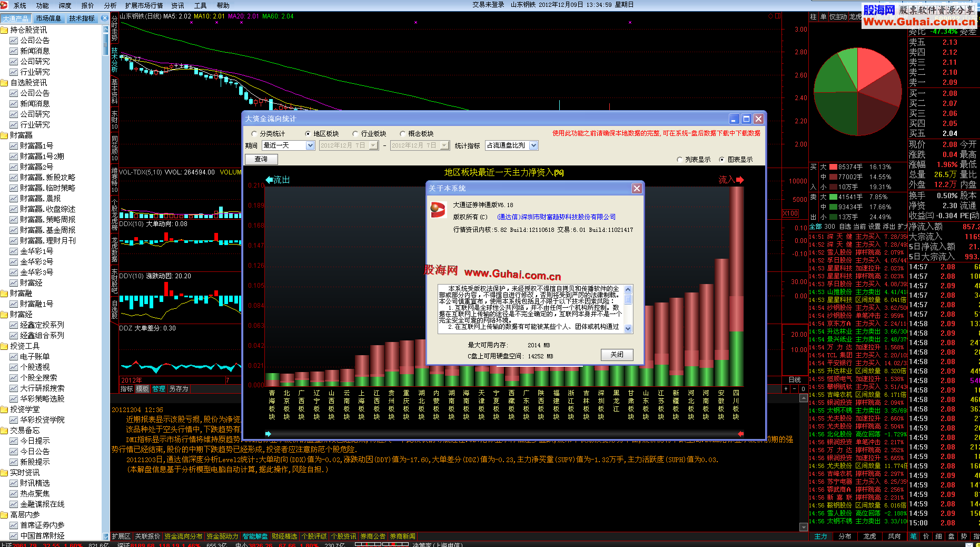Click 关闭 in the About dialog
This screenshot has width=980, height=547.
tap(617, 355)
